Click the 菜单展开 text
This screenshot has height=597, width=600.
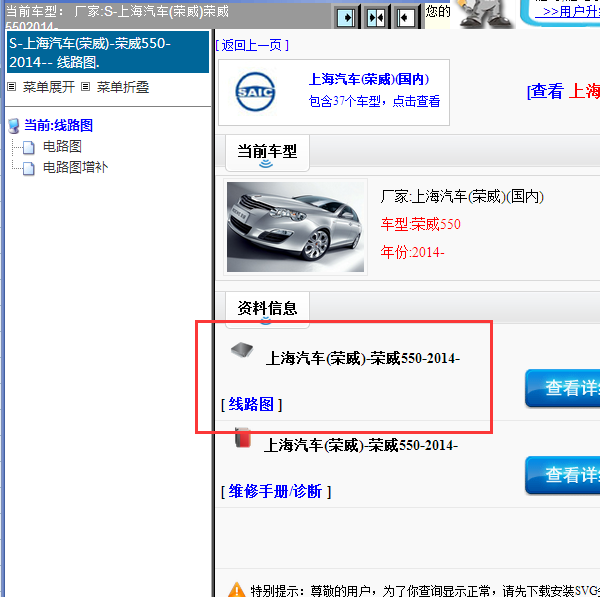point(49,87)
